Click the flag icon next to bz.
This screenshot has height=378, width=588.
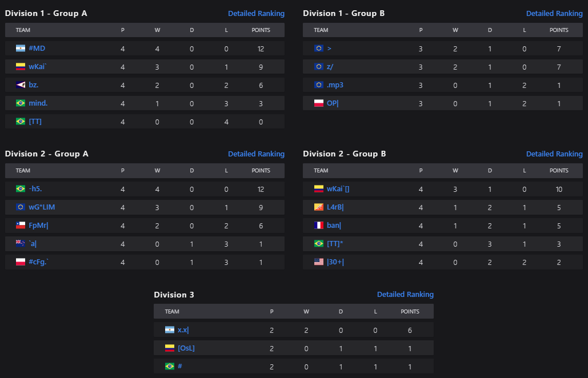coord(21,85)
